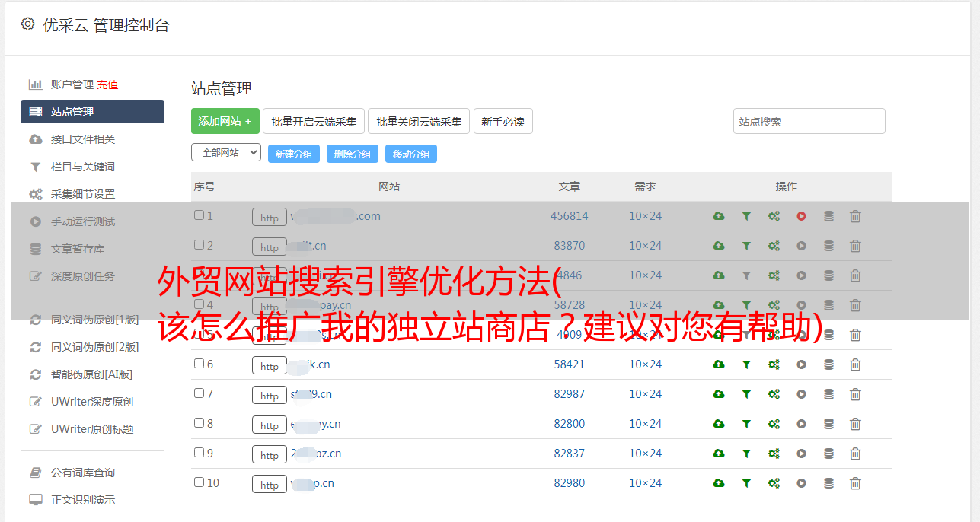Open the gears icon in row 10
Screen dimensions: 980x522
point(774,483)
